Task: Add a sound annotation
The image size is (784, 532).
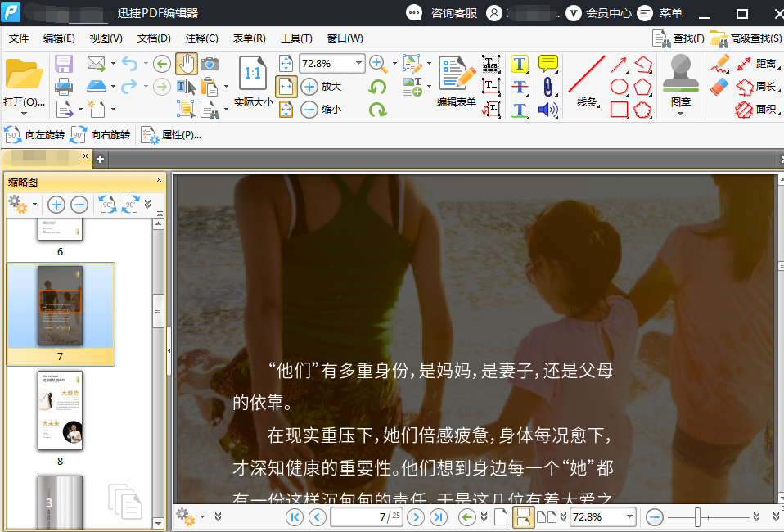Action: tap(548, 110)
